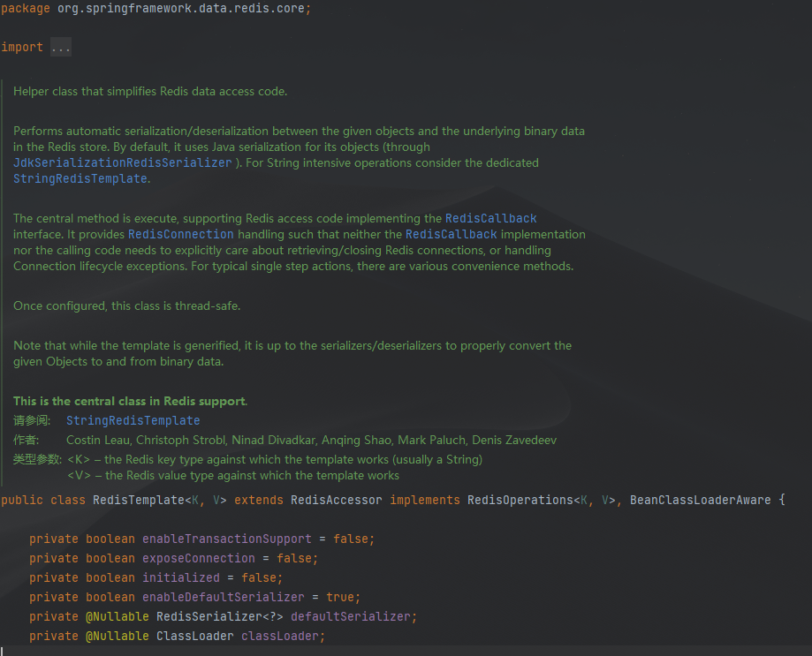The width and height of the screenshot is (812, 656).
Task: Expand the folded import ellipsis block
Action: pos(61,47)
